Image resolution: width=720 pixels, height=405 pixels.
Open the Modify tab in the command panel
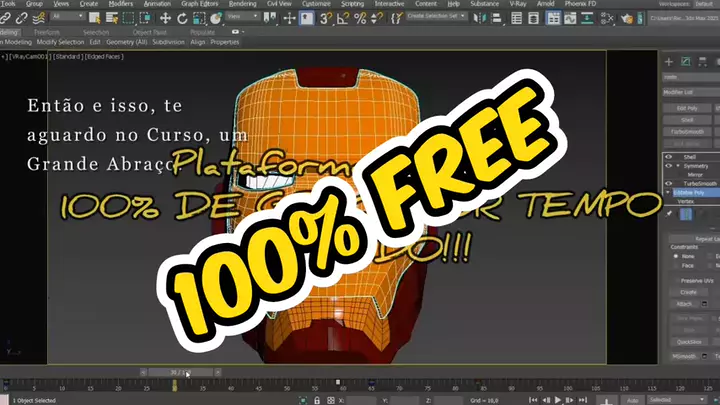pos(686,62)
